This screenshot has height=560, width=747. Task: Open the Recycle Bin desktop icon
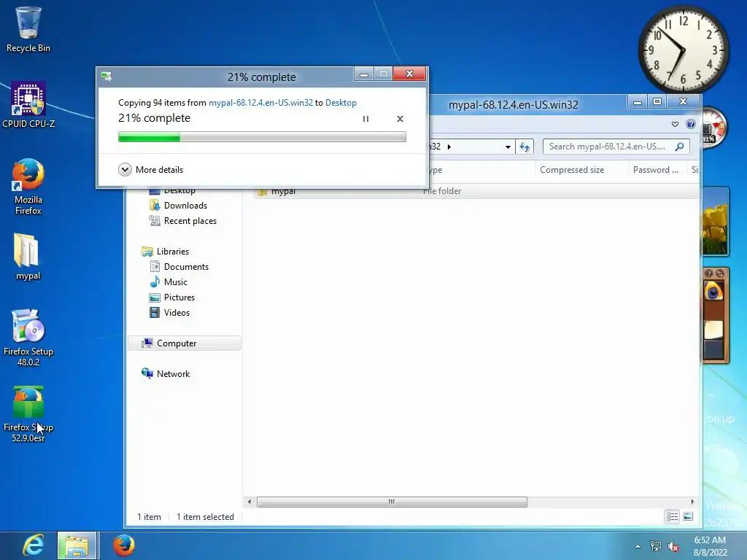click(x=28, y=29)
